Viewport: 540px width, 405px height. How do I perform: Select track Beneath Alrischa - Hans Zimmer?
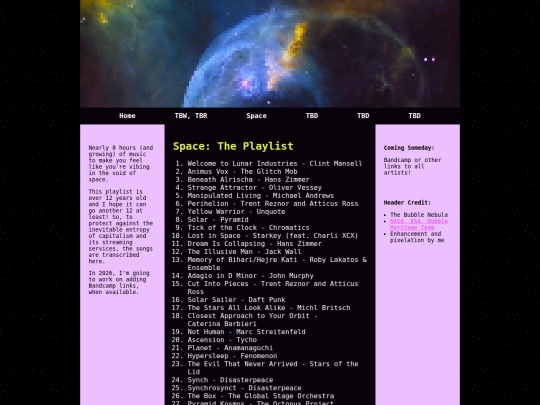click(x=248, y=179)
